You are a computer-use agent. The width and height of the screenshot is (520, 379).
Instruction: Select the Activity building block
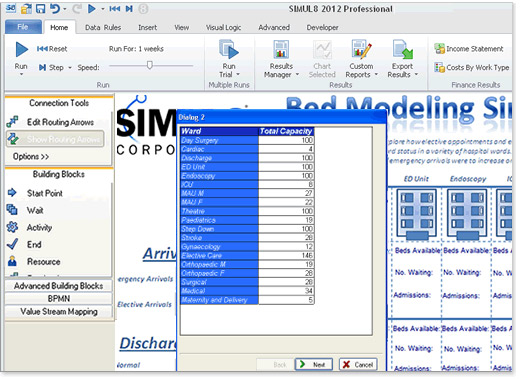click(x=30, y=228)
